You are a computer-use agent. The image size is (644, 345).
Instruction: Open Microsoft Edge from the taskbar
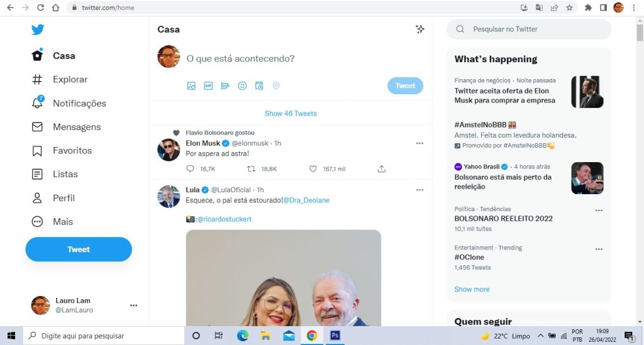tap(242, 336)
